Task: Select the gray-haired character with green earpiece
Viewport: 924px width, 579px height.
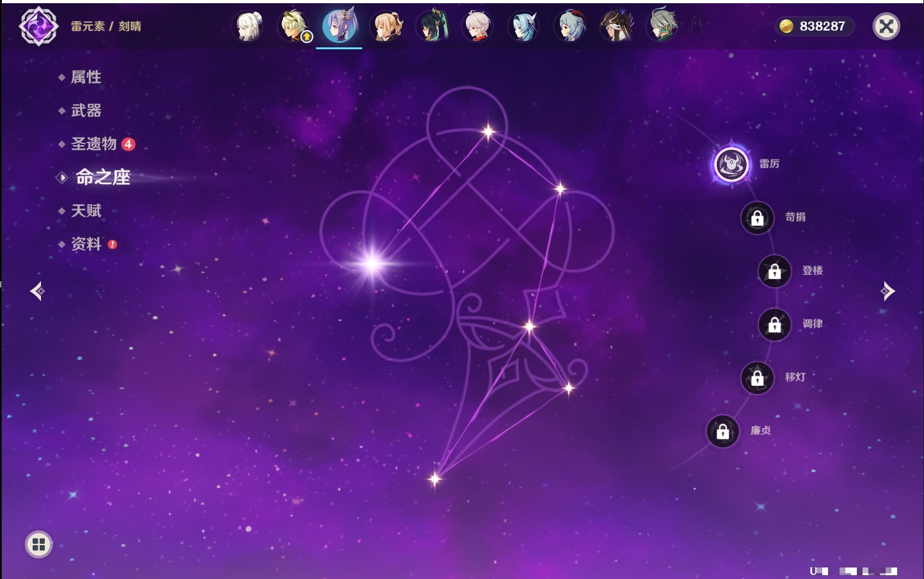Action: click(x=662, y=26)
